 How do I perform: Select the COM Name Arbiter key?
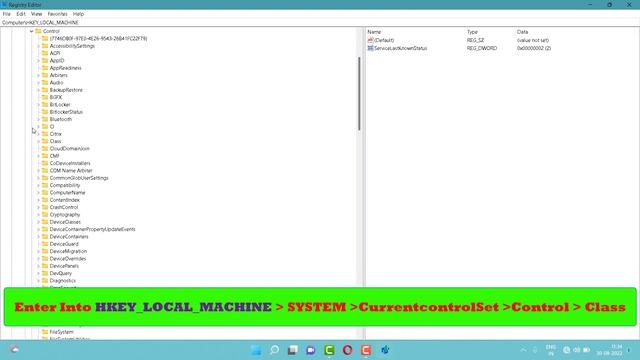(71, 171)
